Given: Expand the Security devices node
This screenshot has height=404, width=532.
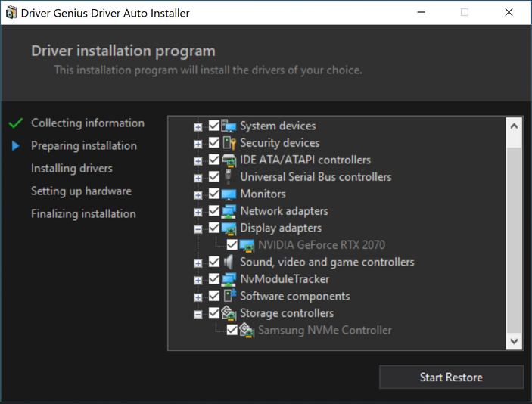Looking at the screenshot, I should tap(198, 145).
